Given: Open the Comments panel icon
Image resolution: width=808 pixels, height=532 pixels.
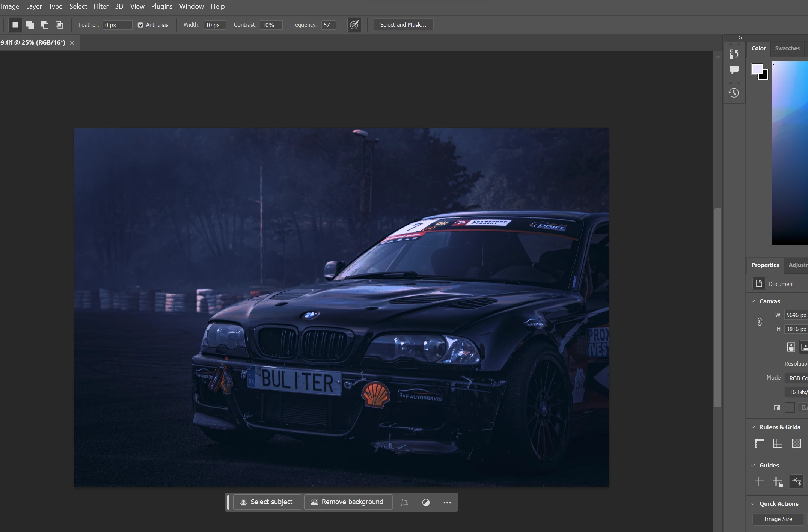Looking at the screenshot, I should 734,70.
